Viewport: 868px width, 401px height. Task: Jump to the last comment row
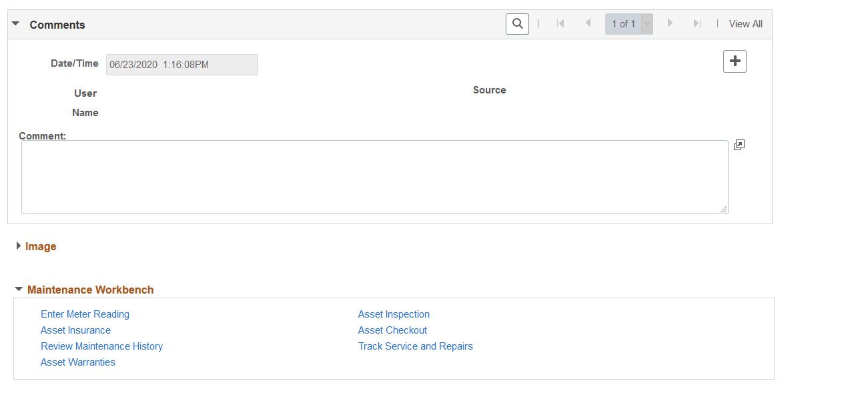pyautogui.click(x=697, y=23)
